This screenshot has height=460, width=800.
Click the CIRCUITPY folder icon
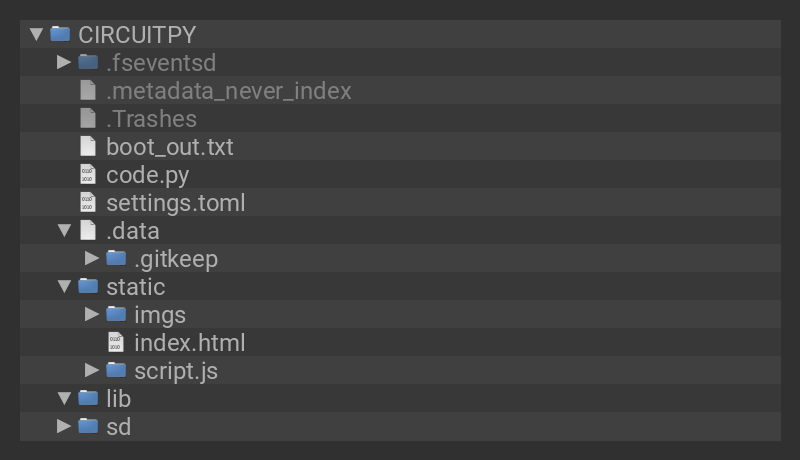click(61, 35)
